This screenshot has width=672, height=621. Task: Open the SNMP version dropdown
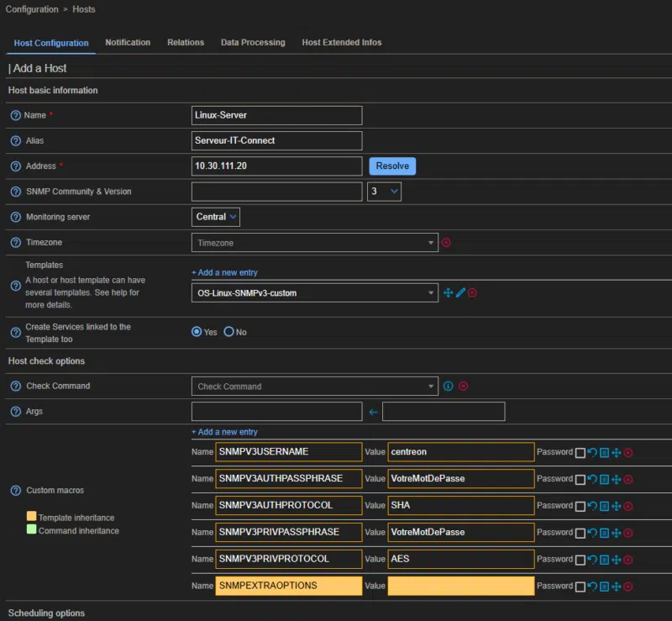384,191
